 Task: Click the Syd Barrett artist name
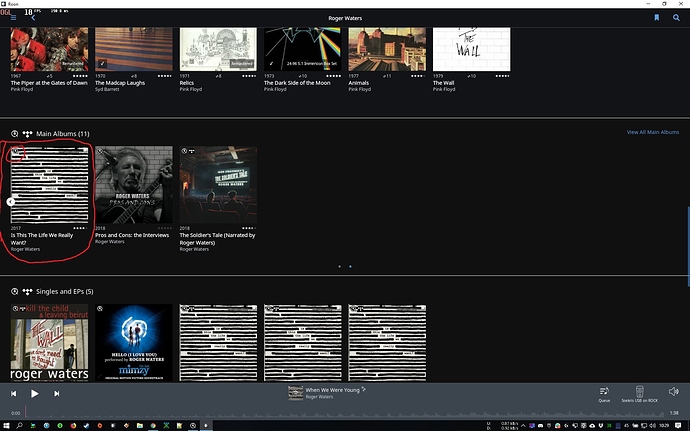tap(107, 89)
